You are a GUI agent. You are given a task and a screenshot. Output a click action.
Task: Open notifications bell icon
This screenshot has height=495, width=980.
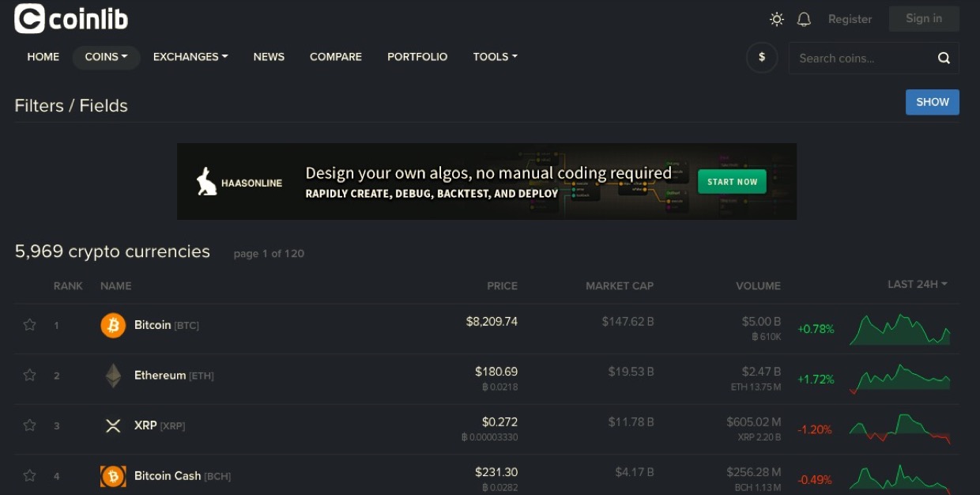[804, 19]
